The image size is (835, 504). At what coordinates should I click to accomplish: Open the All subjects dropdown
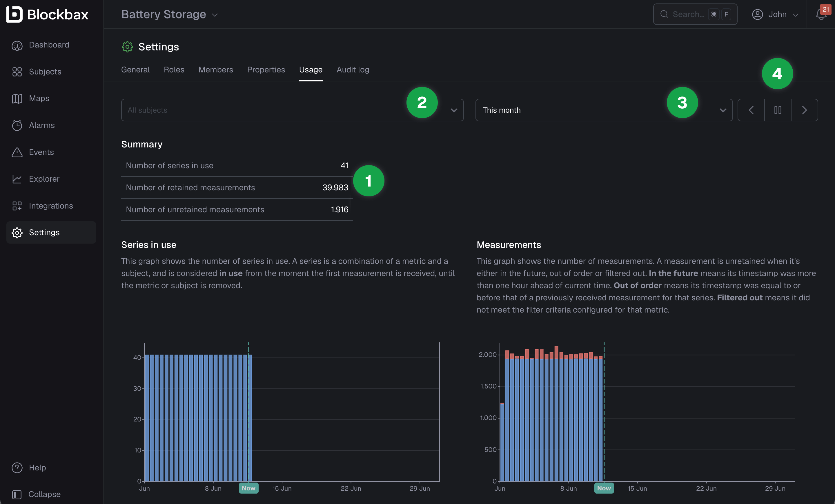pyautogui.click(x=292, y=110)
